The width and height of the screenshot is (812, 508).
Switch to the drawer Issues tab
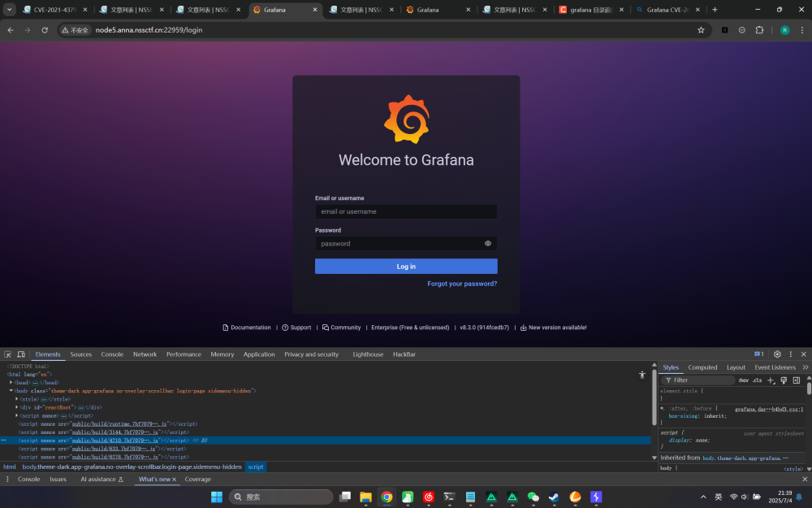(58, 480)
